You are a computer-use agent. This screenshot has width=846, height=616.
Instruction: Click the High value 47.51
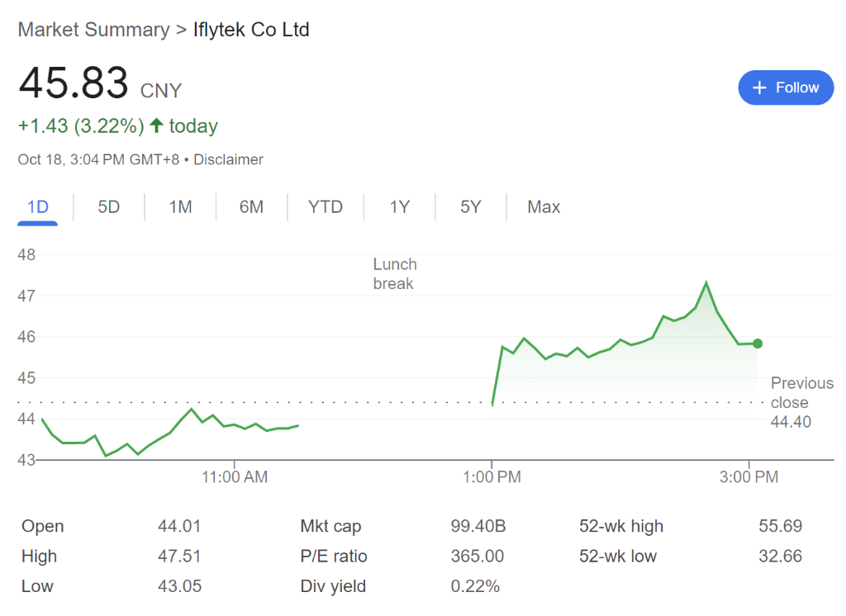(179, 556)
